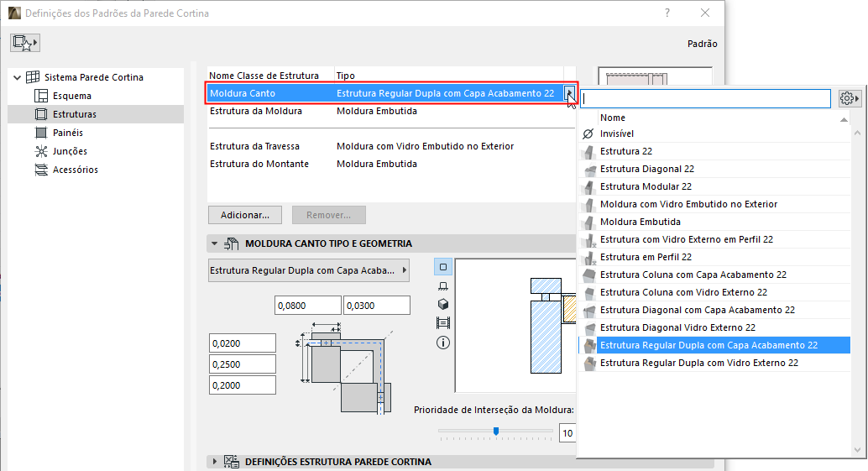Click the 0,0200 dimension field
868x471 pixels.
[x=243, y=343]
